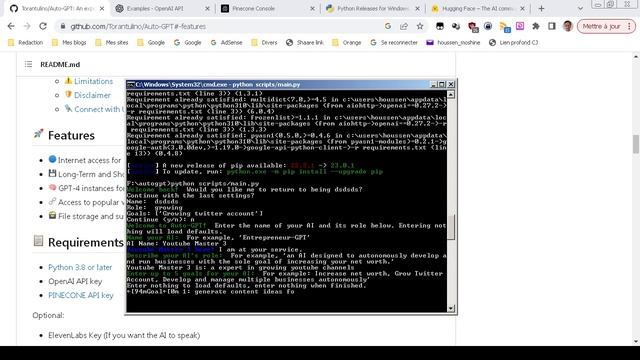
Task: Close the Pinecone Console tab
Action: (x=313, y=8)
